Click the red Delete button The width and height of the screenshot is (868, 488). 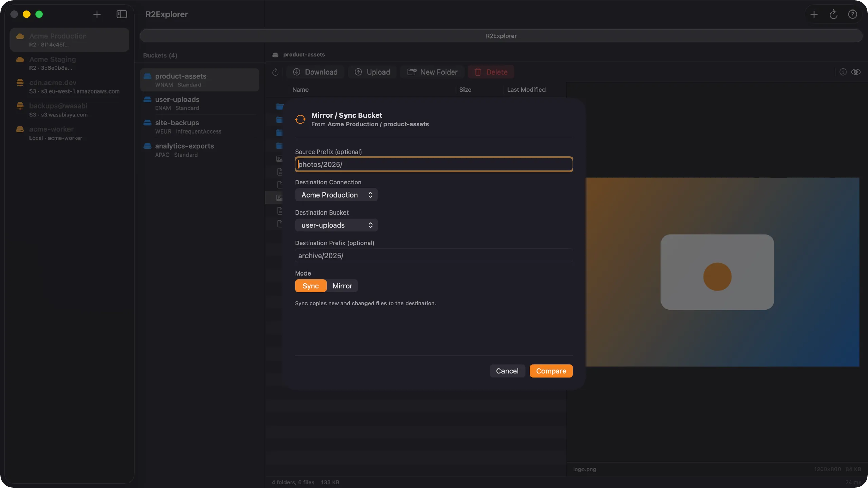491,72
